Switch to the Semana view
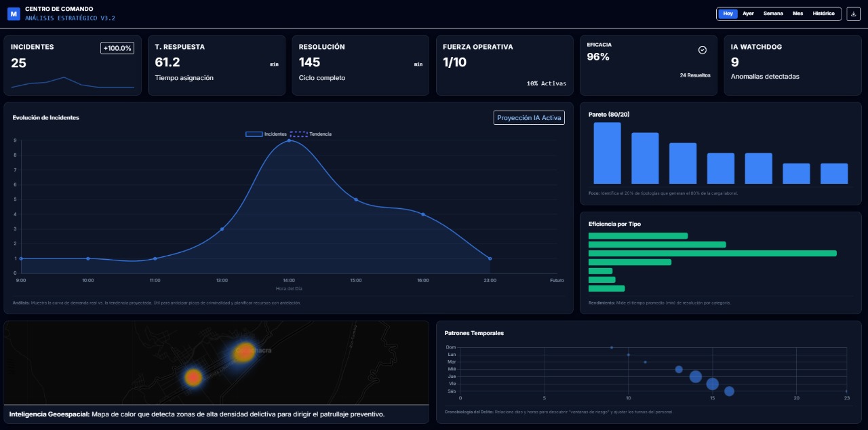This screenshot has height=430, width=868. click(773, 14)
